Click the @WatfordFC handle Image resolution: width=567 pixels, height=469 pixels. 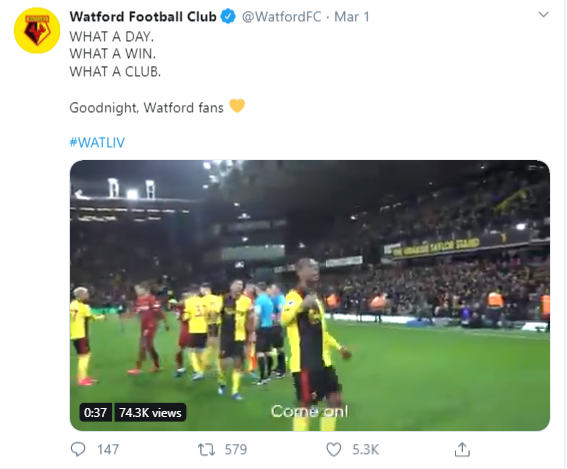[x=281, y=17]
